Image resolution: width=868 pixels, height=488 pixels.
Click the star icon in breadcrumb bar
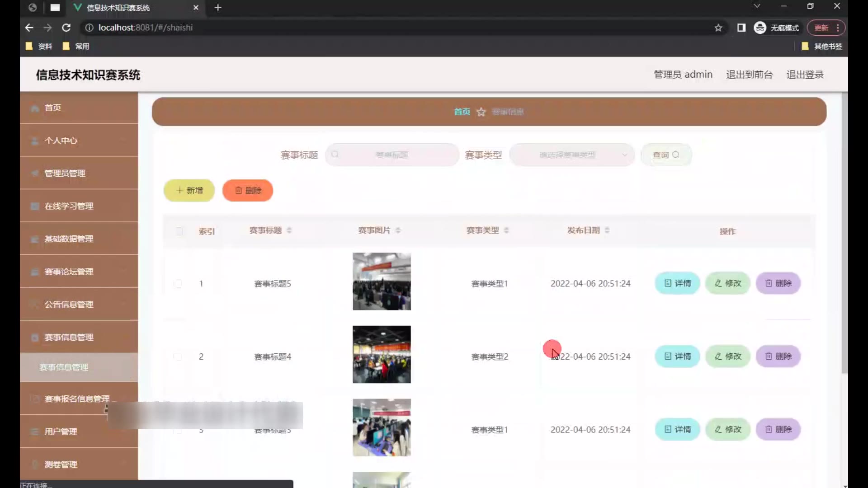coord(481,112)
